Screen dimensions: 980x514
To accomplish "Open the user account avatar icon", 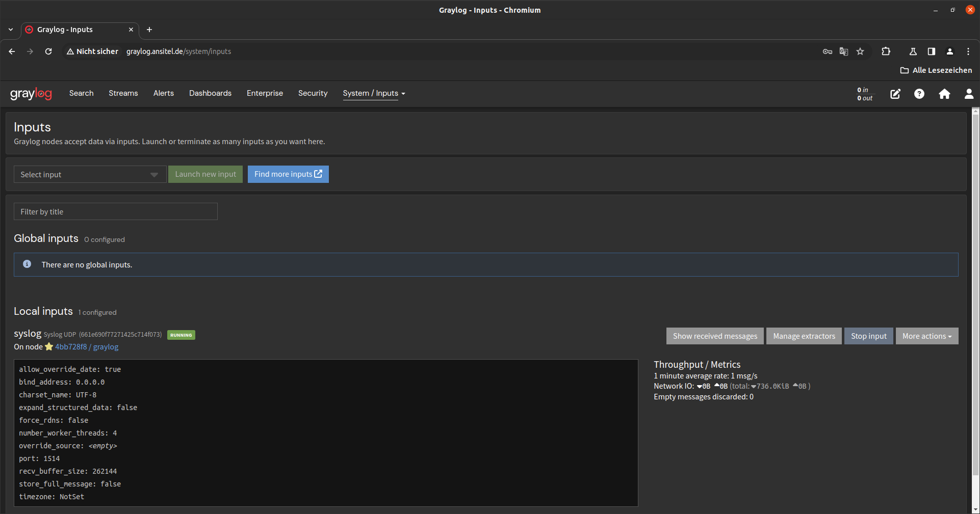I will [x=968, y=94].
